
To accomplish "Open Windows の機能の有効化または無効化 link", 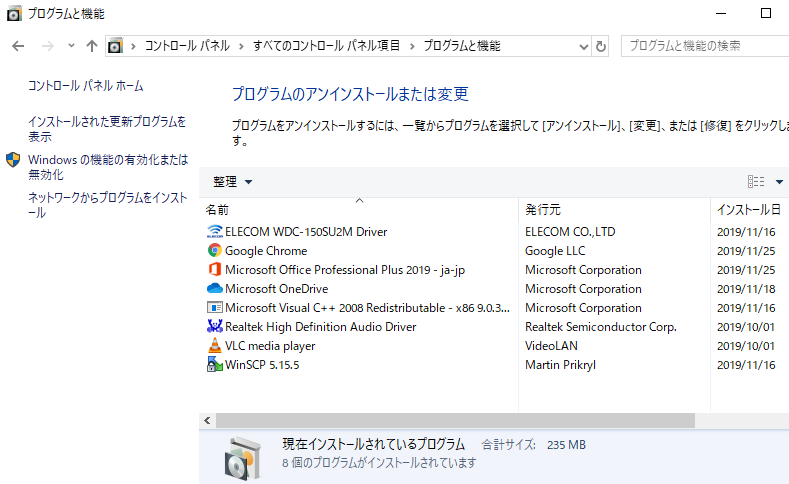I will pos(108,167).
